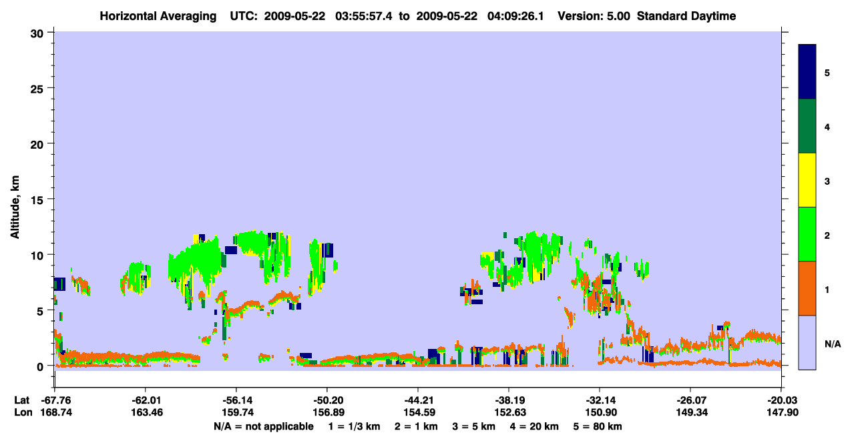868x445 pixels.
Task: Click latitude value -20.03
Action: tap(781, 400)
